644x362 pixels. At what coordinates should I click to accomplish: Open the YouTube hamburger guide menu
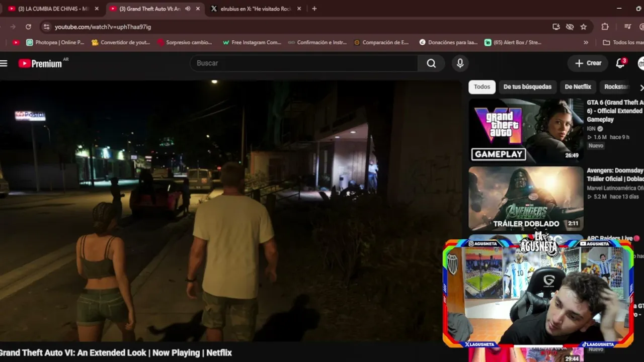4,63
